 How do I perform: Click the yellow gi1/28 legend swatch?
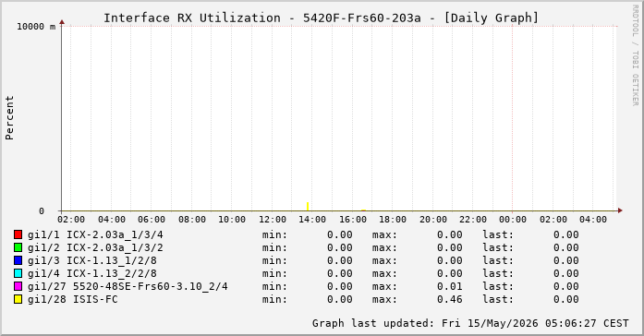tap(18, 299)
